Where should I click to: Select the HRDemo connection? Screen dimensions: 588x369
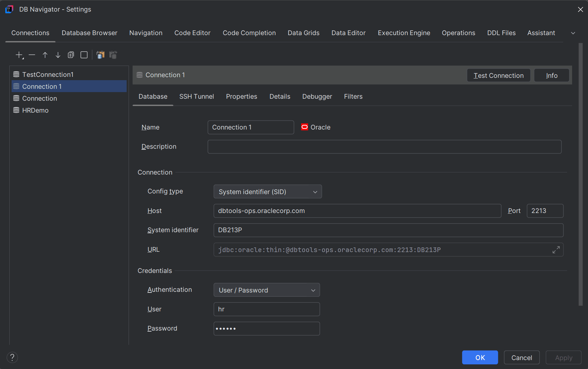pos(35,110)
